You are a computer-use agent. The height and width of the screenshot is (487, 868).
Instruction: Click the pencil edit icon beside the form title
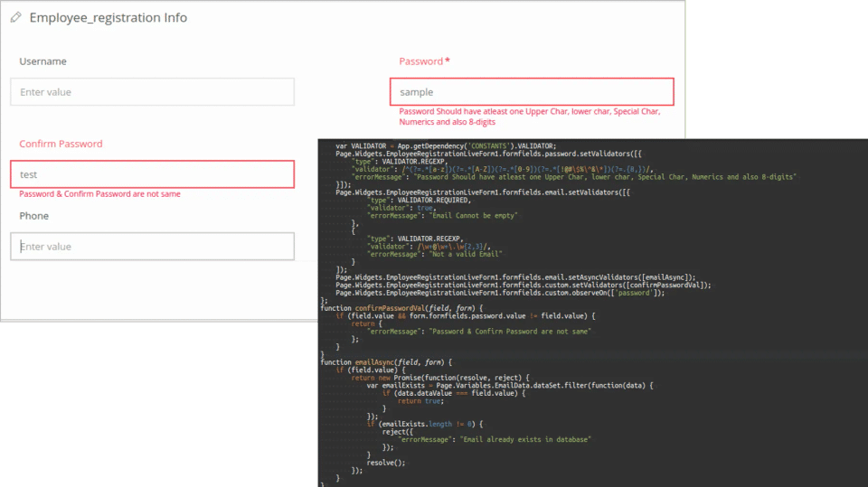tap(16, 18)
